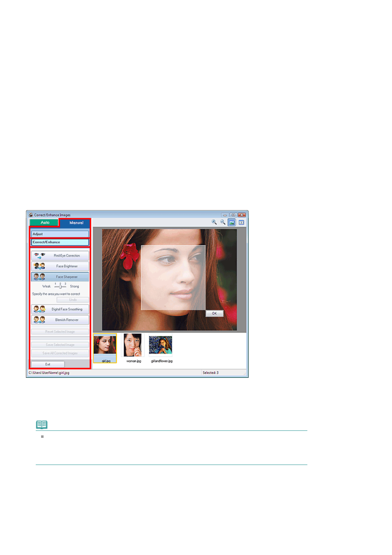Open the Adjust section
Screen dimensions: 392x555
pos(60,234)
